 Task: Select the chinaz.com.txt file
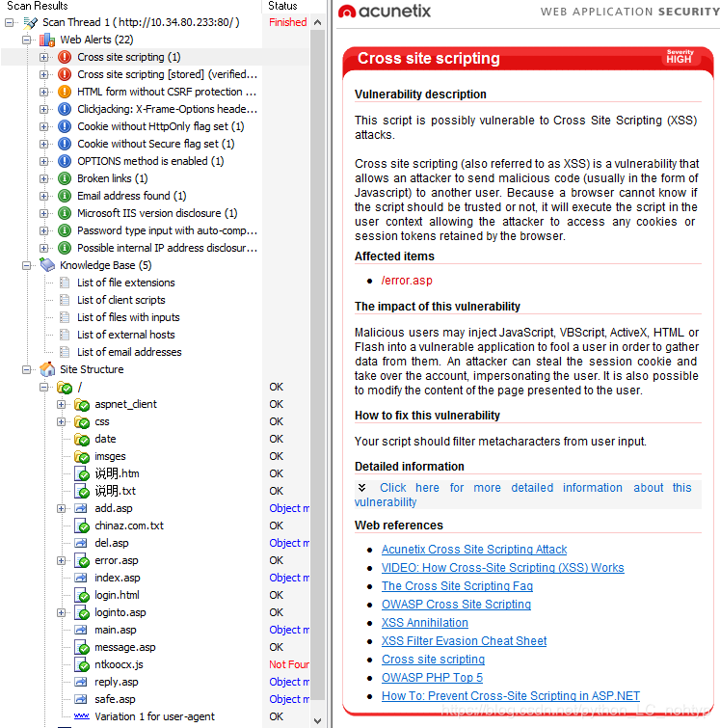(129, 526)
